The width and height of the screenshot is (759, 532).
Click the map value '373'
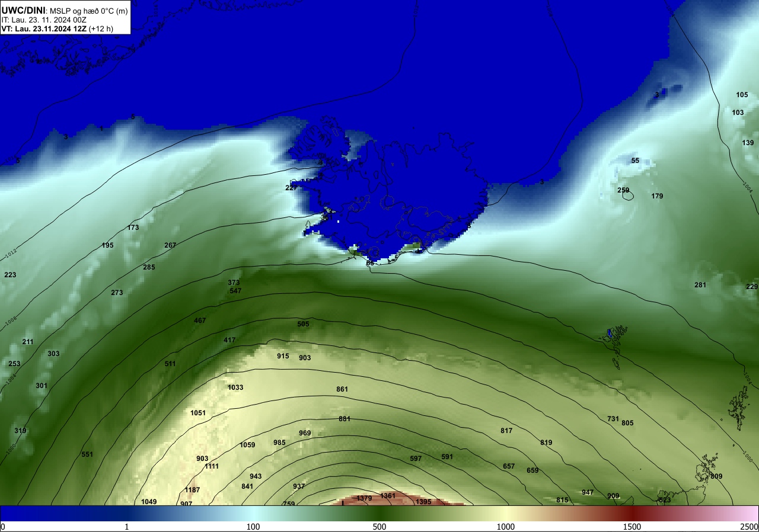tap(234, 283)
